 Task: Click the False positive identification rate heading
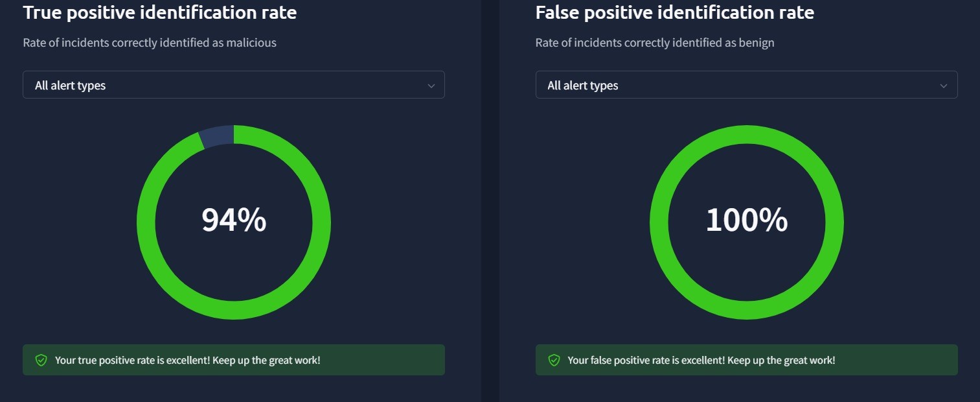tap(674, 12)
